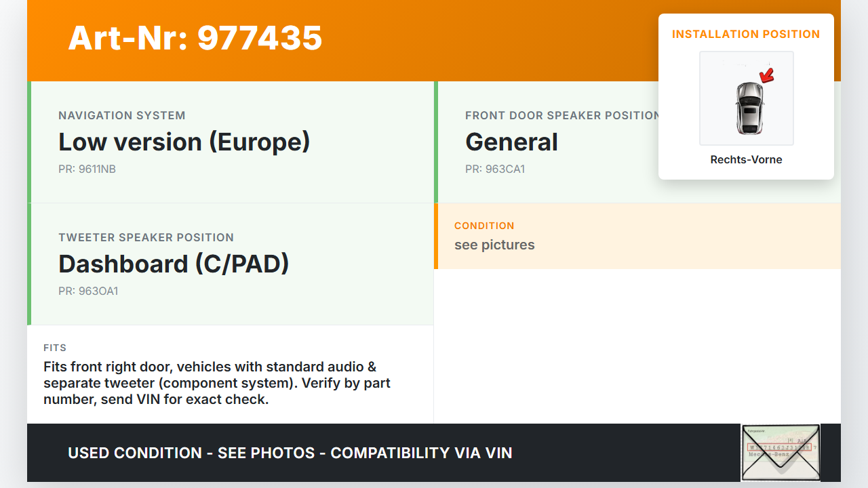The width and height of the screenshot is (868, 488).
Task: Select the Low version (Europe) value
Action: point(184,142)
